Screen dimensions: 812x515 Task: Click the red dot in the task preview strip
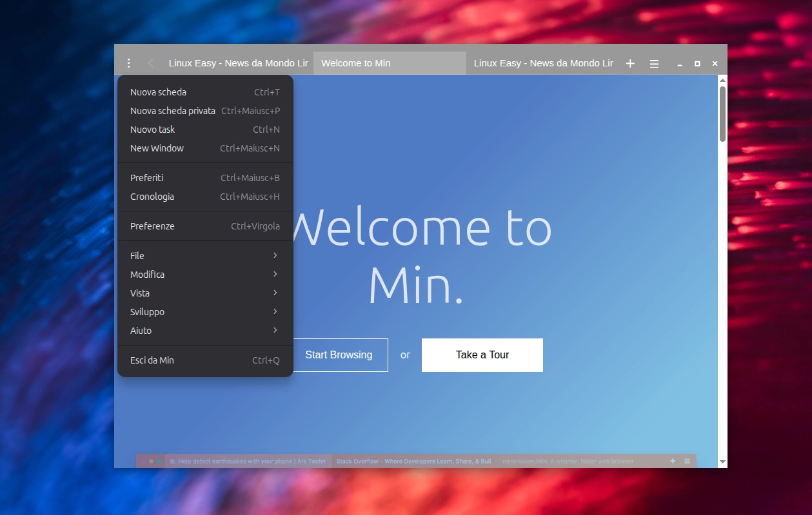[144, 461]
